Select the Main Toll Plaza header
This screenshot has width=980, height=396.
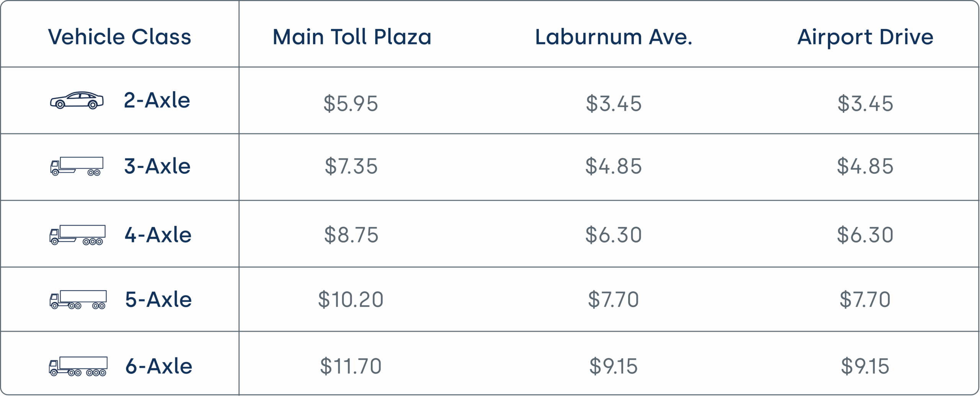click(352, 37)
